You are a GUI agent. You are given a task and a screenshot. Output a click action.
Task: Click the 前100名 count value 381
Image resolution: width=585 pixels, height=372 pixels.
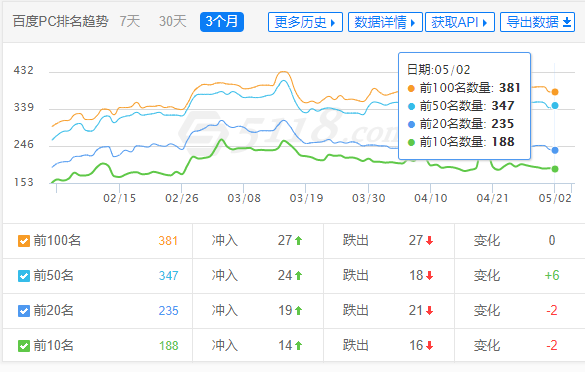(x=168, y=241)
